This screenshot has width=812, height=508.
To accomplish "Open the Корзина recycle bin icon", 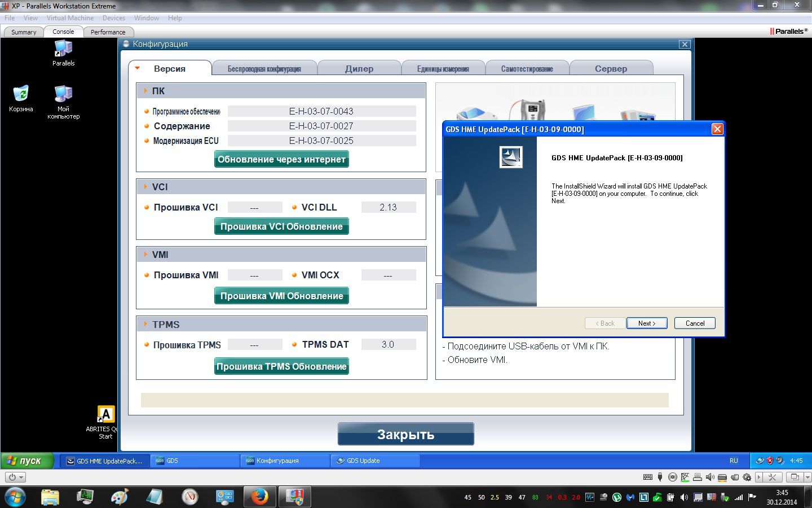I will point(21,98).
